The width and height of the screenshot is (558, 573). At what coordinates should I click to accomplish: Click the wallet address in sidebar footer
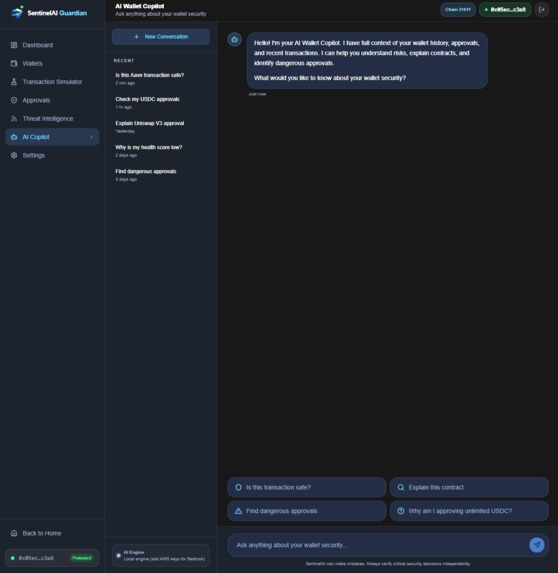pyautogui.click(x=36, y=558)
